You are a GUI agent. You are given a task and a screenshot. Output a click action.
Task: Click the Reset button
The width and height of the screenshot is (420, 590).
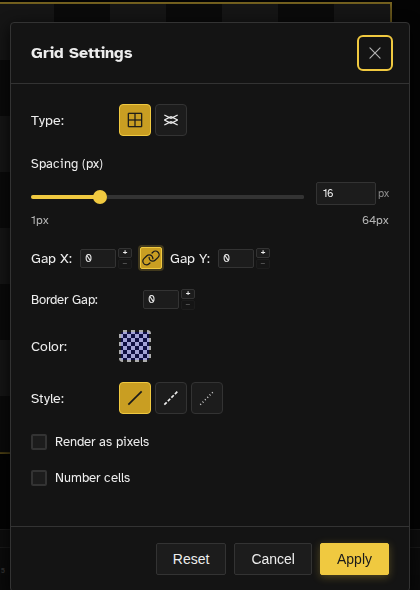[191, 559]
